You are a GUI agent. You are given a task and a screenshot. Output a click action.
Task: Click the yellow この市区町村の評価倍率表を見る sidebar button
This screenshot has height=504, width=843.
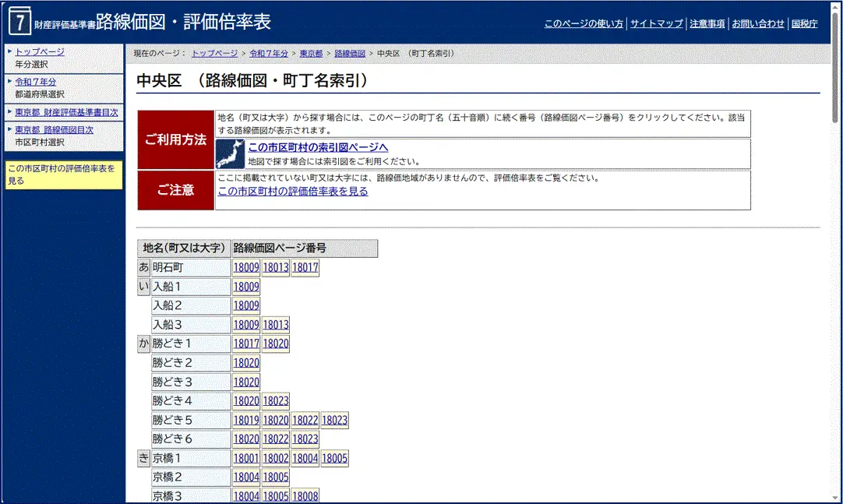(62, 173)
